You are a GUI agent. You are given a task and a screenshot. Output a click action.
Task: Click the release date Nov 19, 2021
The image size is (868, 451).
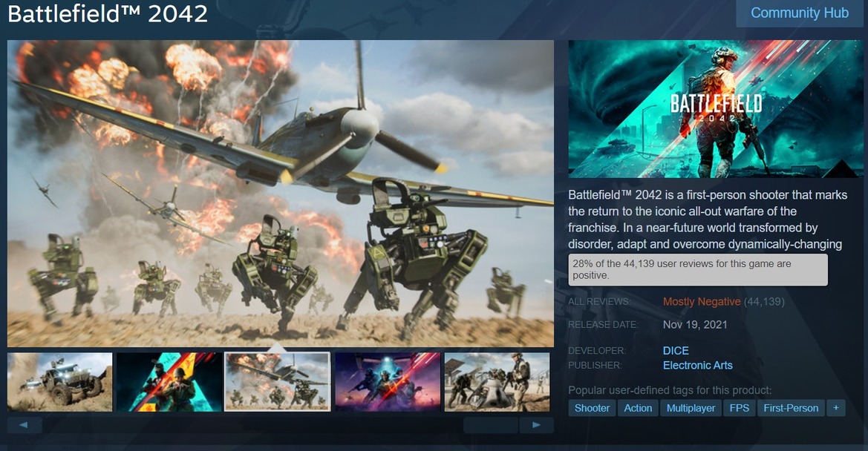tap(695, 324)
